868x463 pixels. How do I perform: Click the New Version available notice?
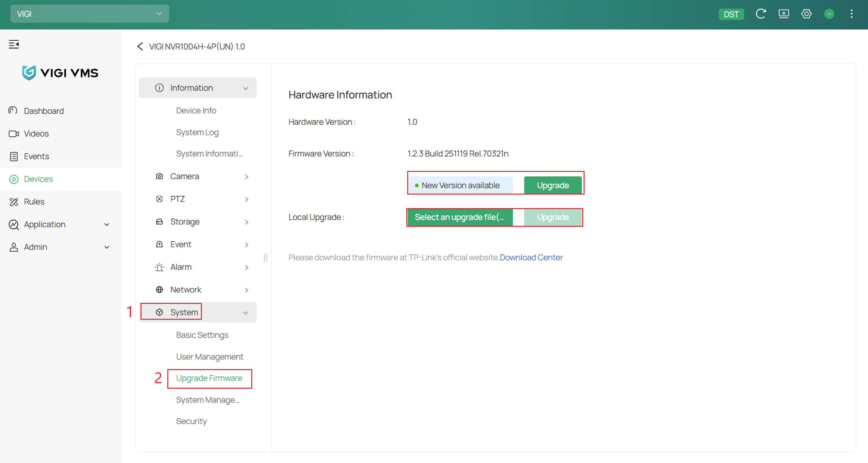pos(461,185)
